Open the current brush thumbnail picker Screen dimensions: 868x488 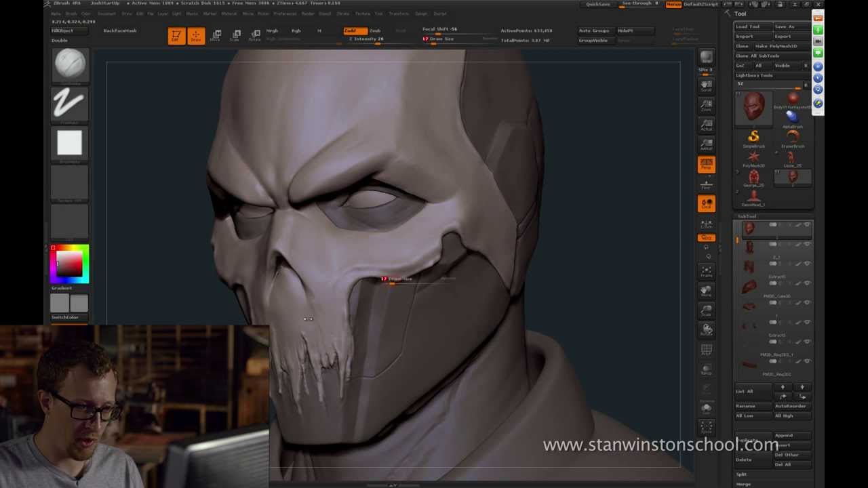click(x=69, y=66)
